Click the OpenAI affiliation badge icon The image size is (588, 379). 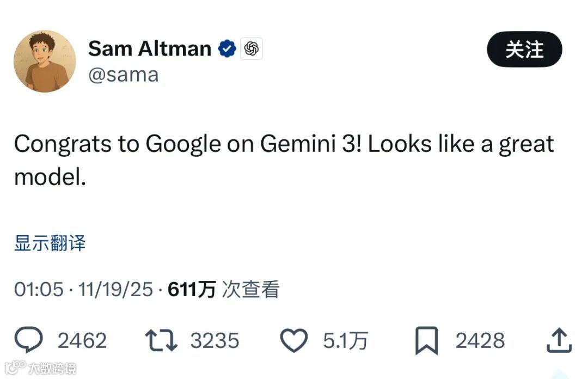click(x=251, y=49)
